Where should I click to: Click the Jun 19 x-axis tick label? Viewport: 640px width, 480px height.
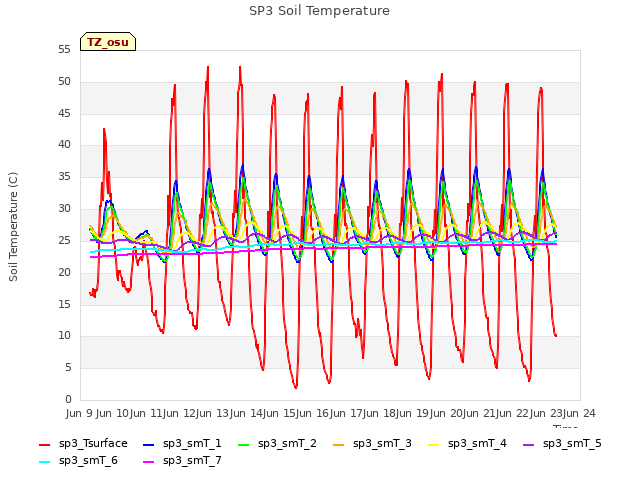click(413, 413)
